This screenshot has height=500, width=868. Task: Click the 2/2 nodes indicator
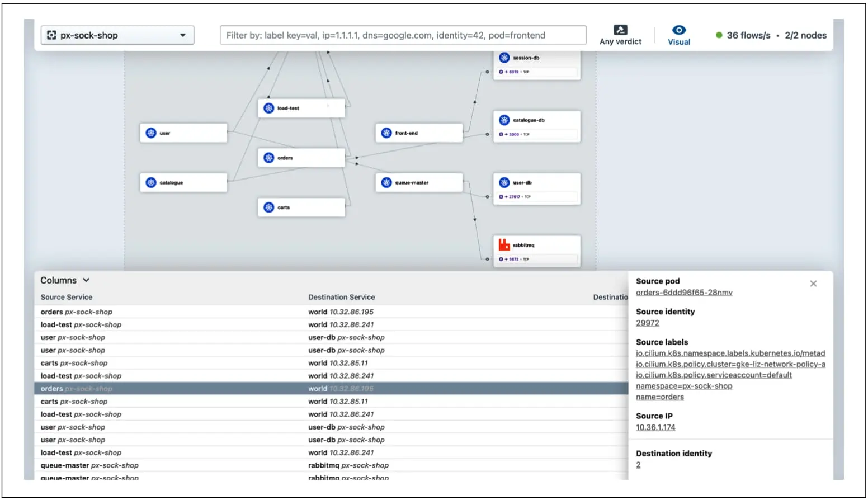(x=805, y=35)
